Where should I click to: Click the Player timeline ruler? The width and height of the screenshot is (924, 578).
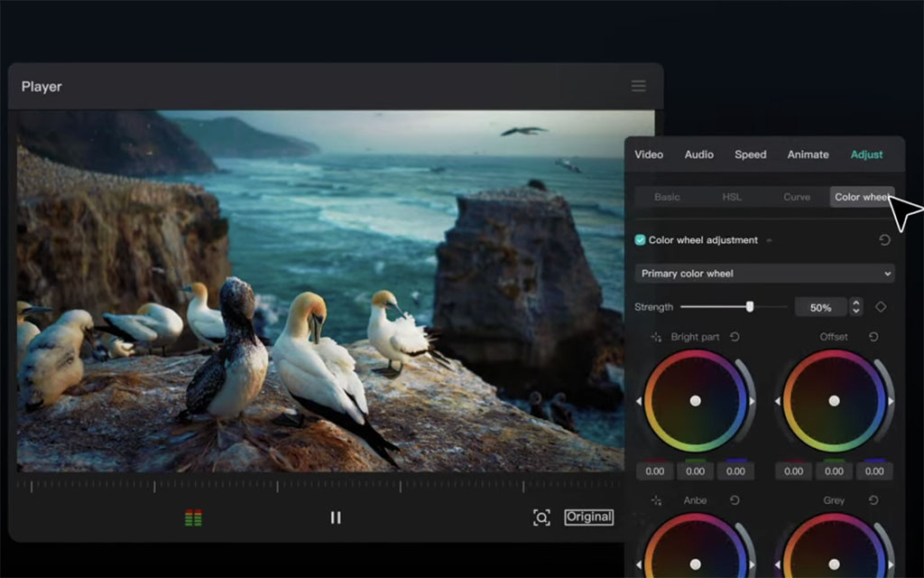click(320, 486)
